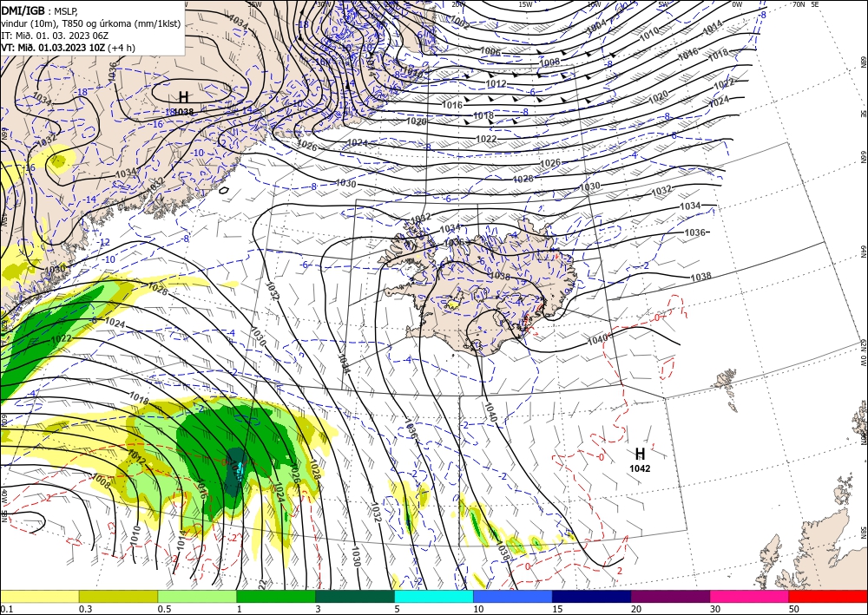868x615 pixels.
Task: Click the legend tick value 30
Action: pyautogui.click(x=714, y=609)
